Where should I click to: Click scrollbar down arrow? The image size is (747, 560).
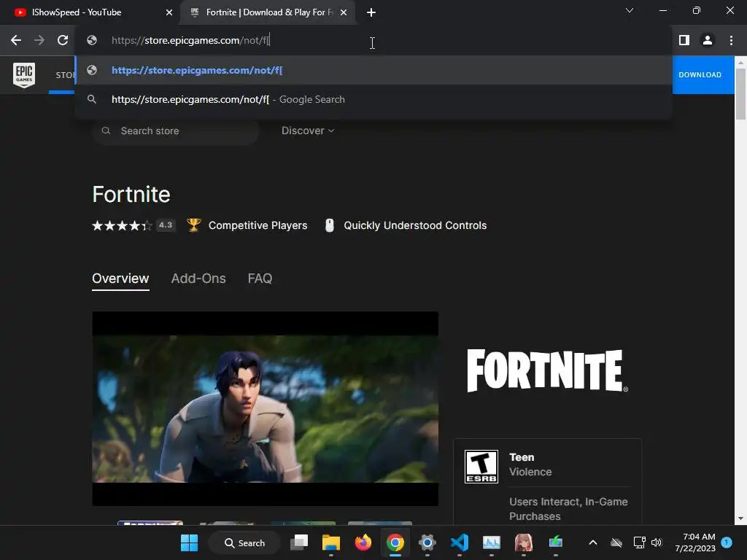[x=741, y=518]
